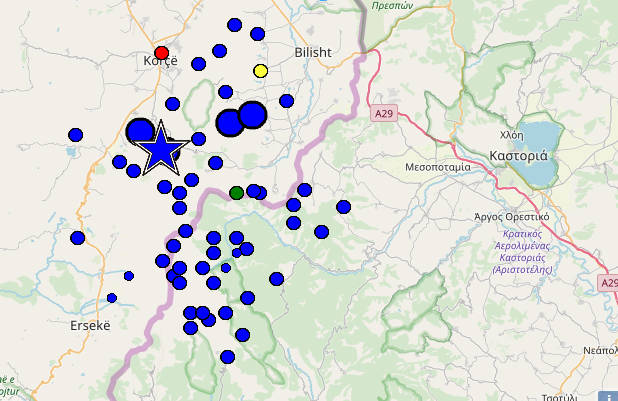
Task: Click the largest blue circle with black outline
Action: 252,115
